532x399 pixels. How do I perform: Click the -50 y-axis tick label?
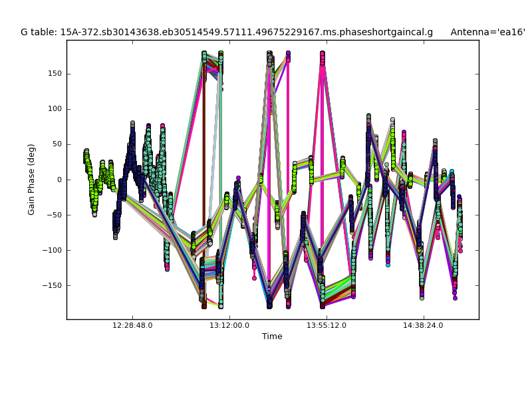pos(54,215)
